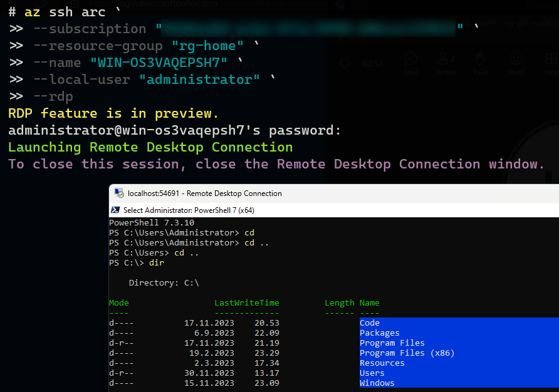This screenshot has height=392, width=559.
Task: Select the Windows folder in the directory listing
Action: tap(377, 383)
